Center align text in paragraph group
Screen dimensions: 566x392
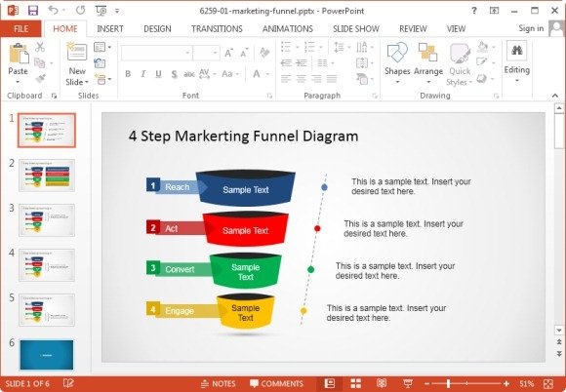coord(301,78)
